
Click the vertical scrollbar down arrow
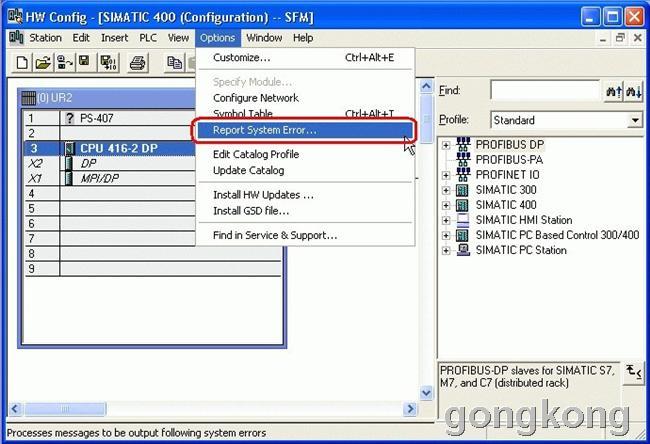(426, 392)
